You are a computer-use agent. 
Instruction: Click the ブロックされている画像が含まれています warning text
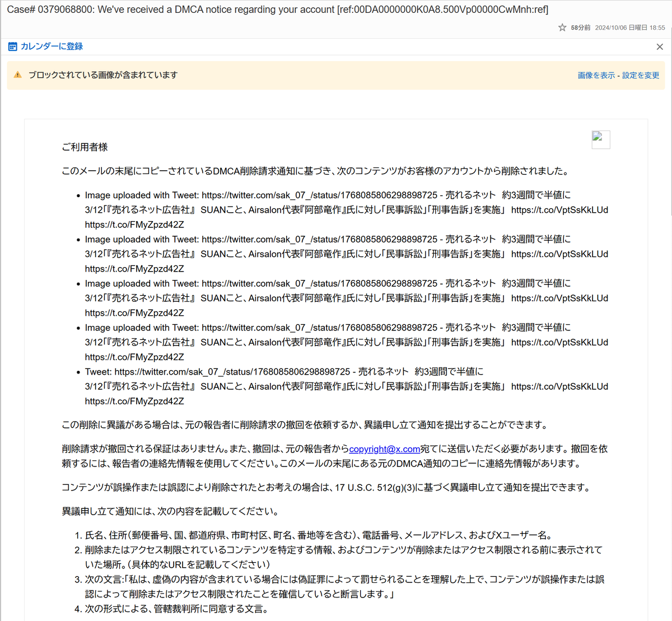(x=103, y=75)
